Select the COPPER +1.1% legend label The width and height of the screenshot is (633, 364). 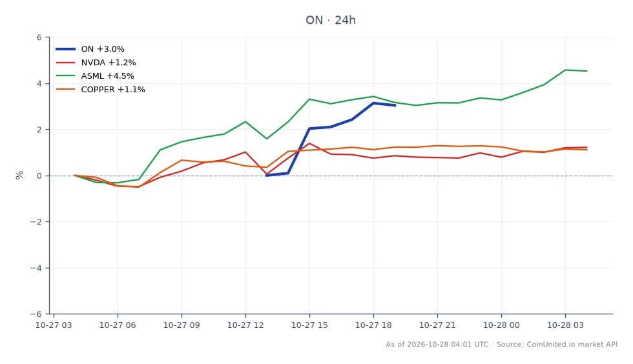pos(113,89)
